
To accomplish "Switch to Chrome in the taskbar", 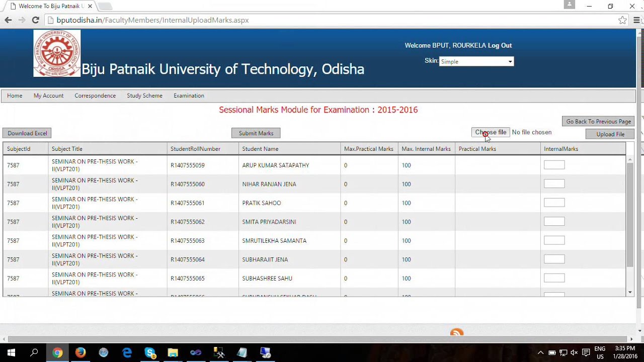I will pyautogui.click(x=57, y=352).
